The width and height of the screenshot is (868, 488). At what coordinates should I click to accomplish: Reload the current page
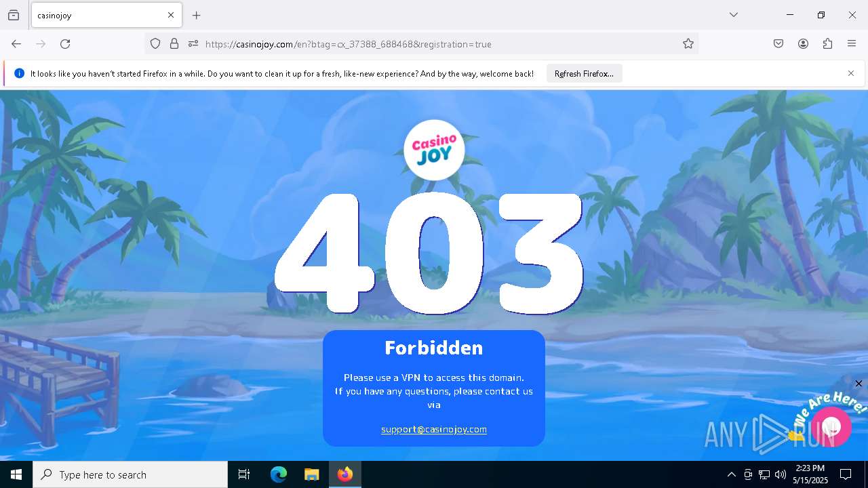(x=65, y=44)
